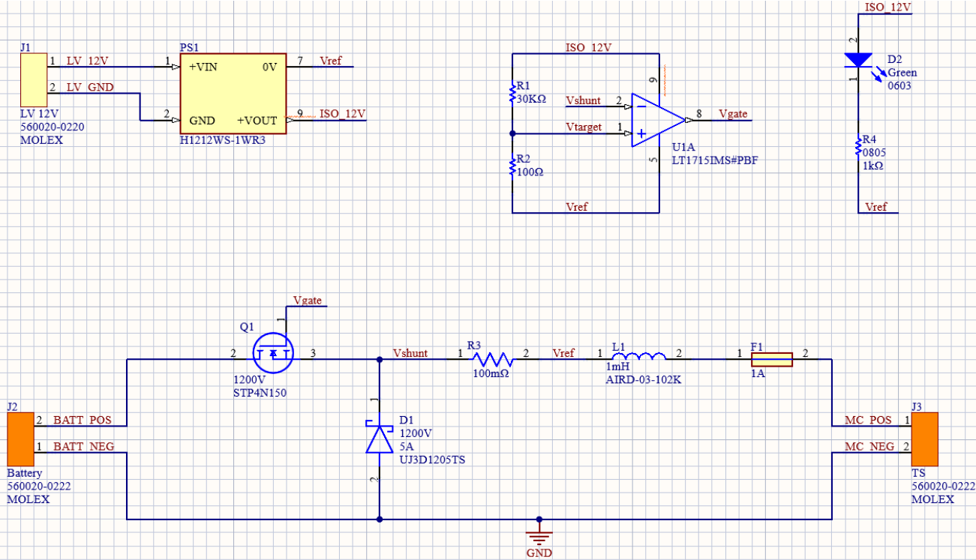976x560 pixels.
Task: Select the MC_POS net label
Action: [x=869, y=420]
